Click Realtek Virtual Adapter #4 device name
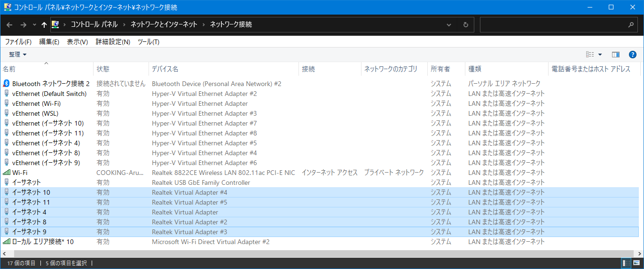 pyautogui.click(x=189, y=192)
